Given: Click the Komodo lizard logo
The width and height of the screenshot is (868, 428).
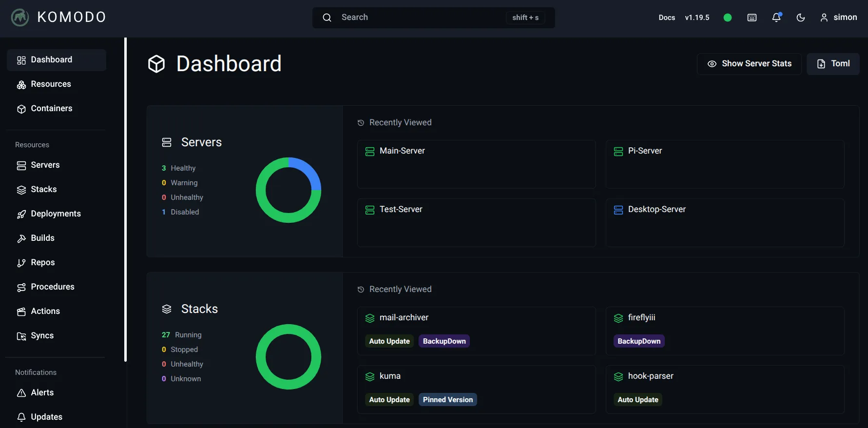Looking at the screenshot, I should pyautogui.click(x=20, y=18).
